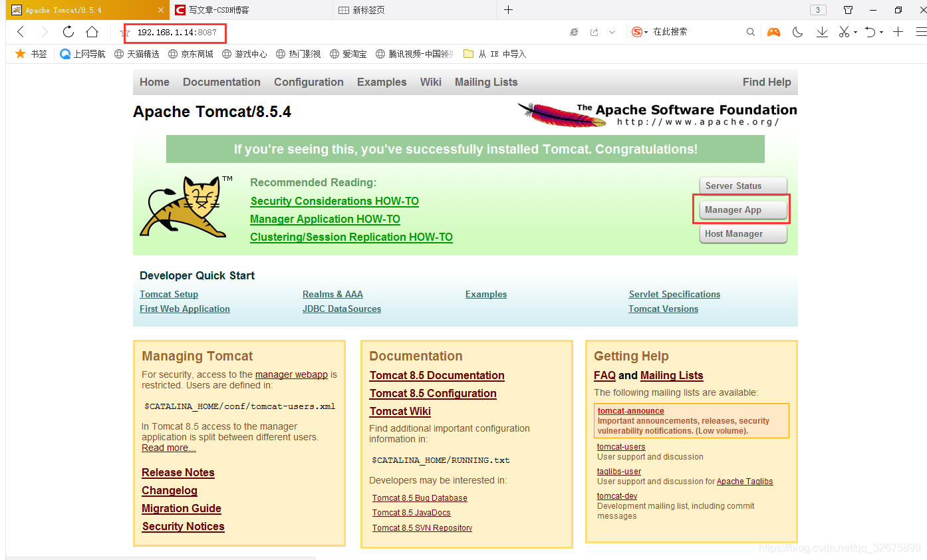Expand the undo closed tabs dropdown arrow

(881, 32)
